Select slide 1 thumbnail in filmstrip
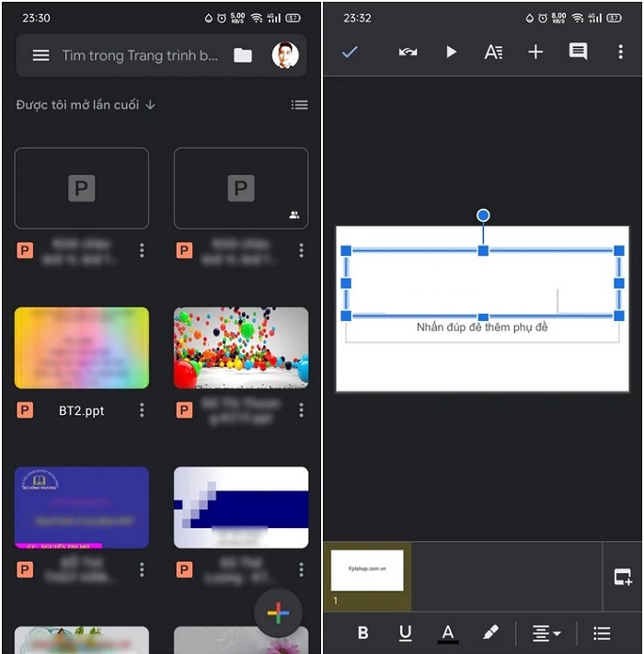The width and height of the screenshot is (644, 654). click(x=367, y=570)
